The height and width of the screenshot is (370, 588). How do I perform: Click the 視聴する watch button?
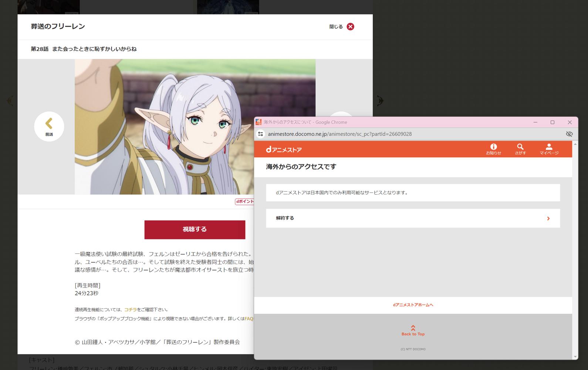pos(195,229)
